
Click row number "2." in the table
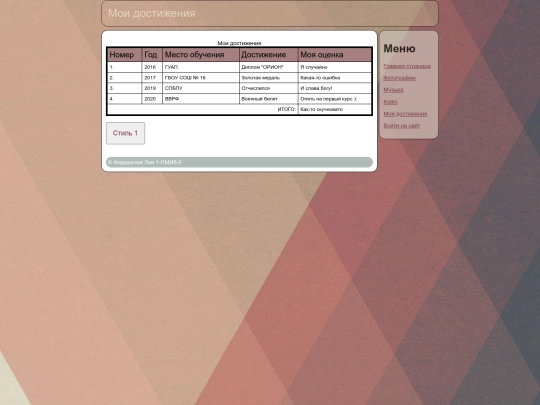click(125, 78)
